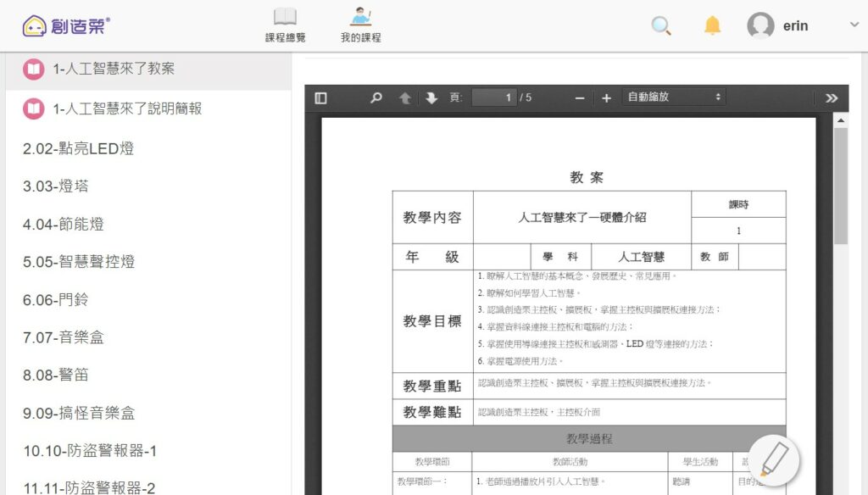
Task: Click the 人工智慧來了—硬體介紹 cell
Action: pos(581,217)
